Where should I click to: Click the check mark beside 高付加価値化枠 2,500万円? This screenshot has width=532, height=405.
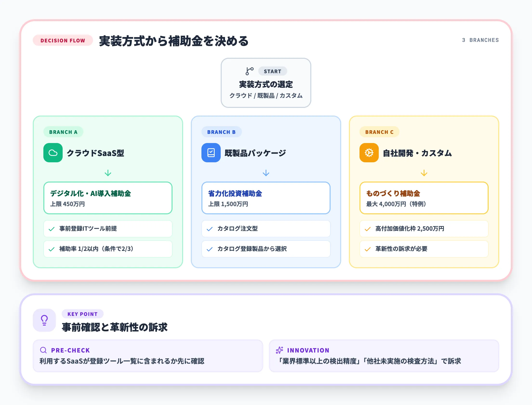coord(367,229)
